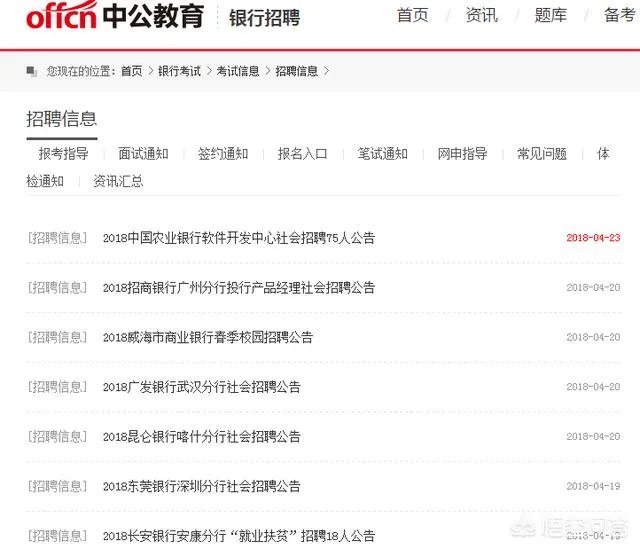
Task: Select the 报考指导 tab
Action: pos(63,154)
